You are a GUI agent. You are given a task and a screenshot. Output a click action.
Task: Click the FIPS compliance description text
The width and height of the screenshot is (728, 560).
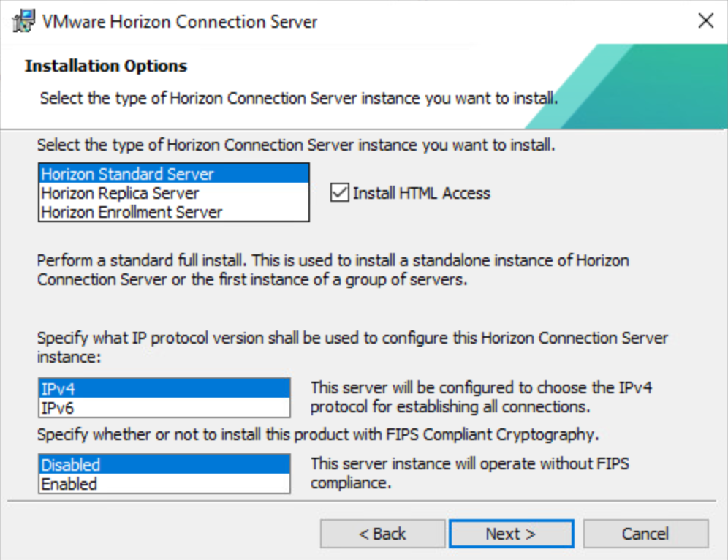tap(469, 473)
